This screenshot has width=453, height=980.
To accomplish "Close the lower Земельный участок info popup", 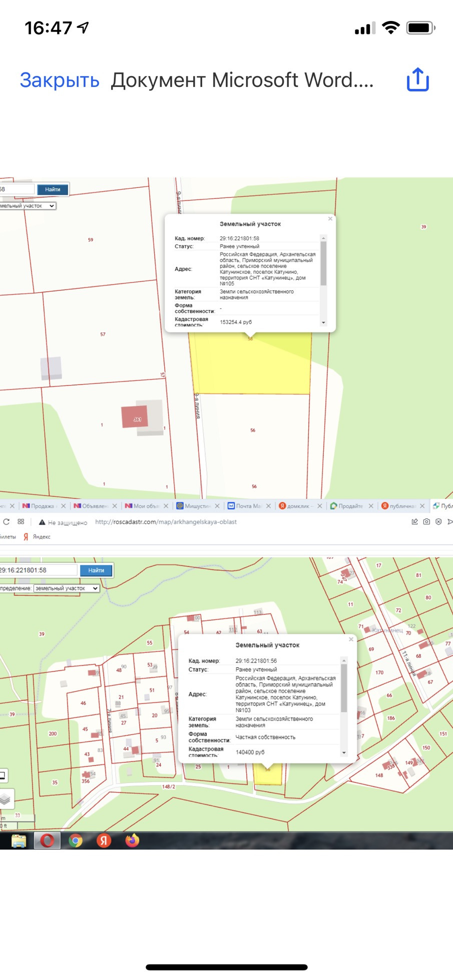I will (x=351, y=639).
